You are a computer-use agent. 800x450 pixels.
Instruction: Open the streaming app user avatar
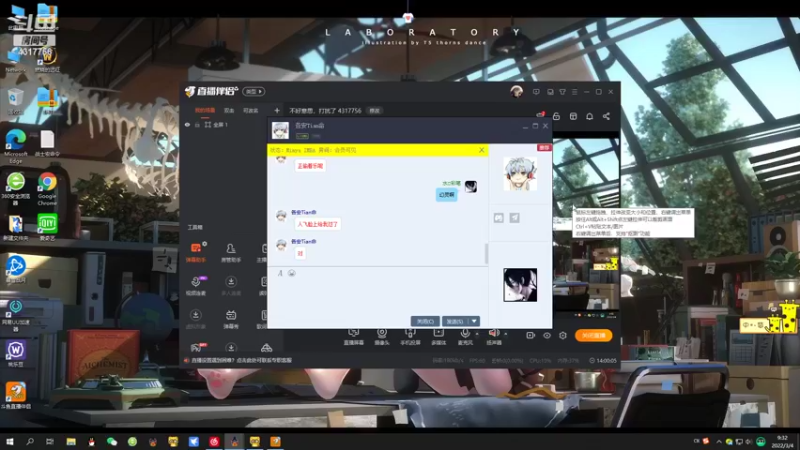pyautogui.click(x=516, y=92)
